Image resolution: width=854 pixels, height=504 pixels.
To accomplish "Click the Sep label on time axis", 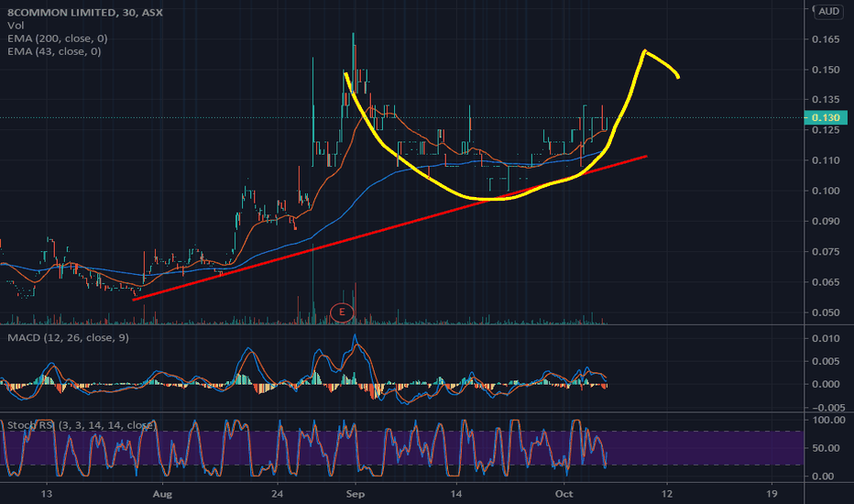I will pos(356,494).
